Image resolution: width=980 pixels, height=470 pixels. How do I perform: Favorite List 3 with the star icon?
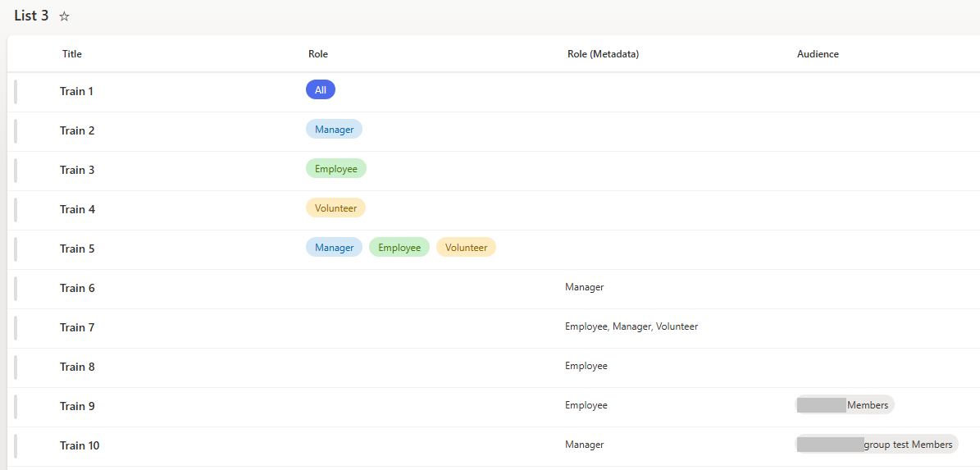click(64, 17)
